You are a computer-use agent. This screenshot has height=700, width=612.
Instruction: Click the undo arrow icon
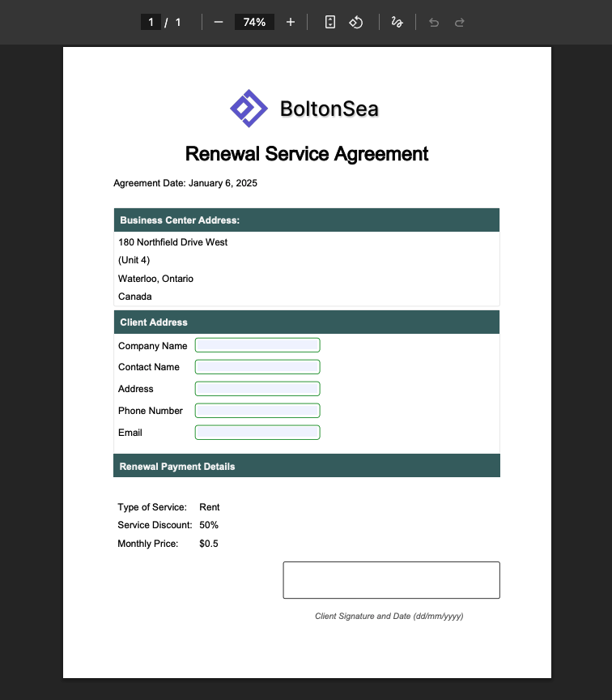[x=434, y=22]
